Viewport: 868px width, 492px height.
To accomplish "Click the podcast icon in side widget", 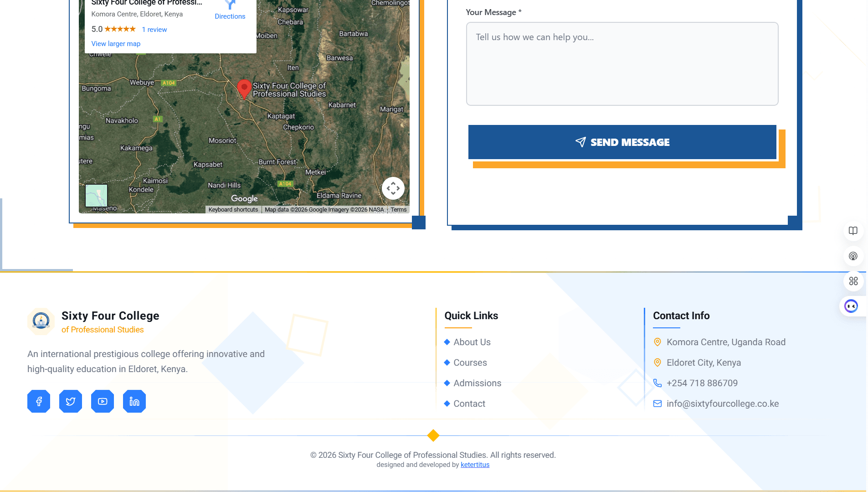I will [x=853, y=256].
